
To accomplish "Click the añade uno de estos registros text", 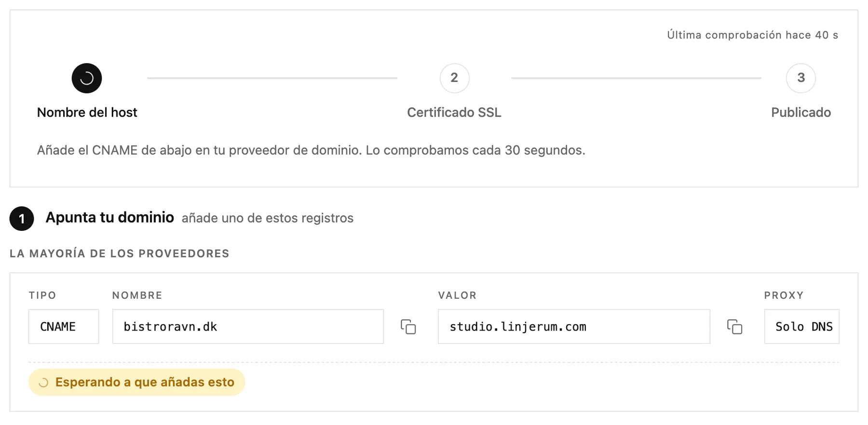I will (268, 218).
